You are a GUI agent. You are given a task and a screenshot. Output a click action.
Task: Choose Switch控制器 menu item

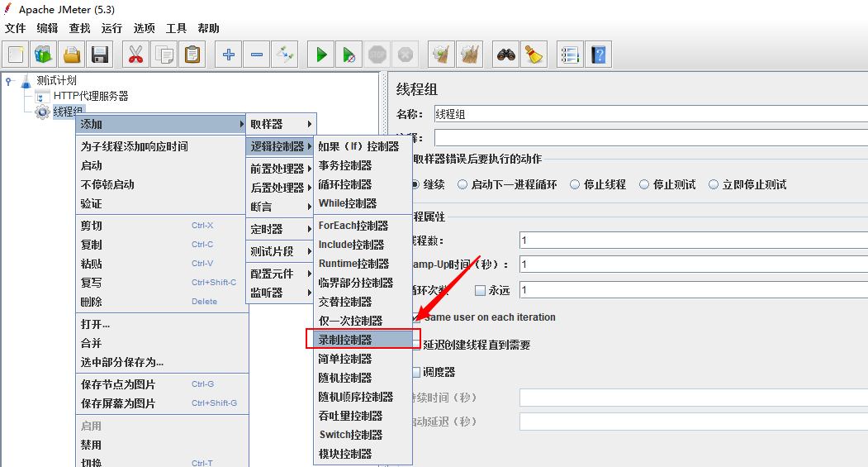pos(363,434)
